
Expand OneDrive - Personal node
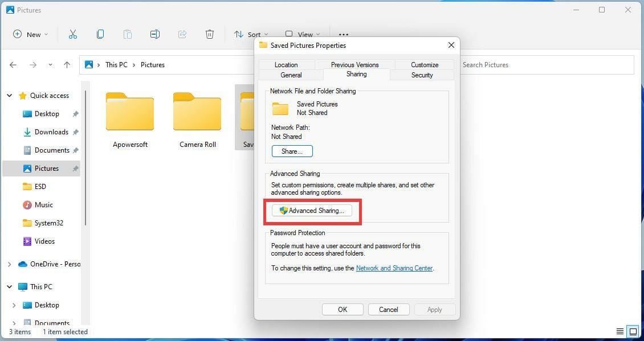(x=10, y=264)
